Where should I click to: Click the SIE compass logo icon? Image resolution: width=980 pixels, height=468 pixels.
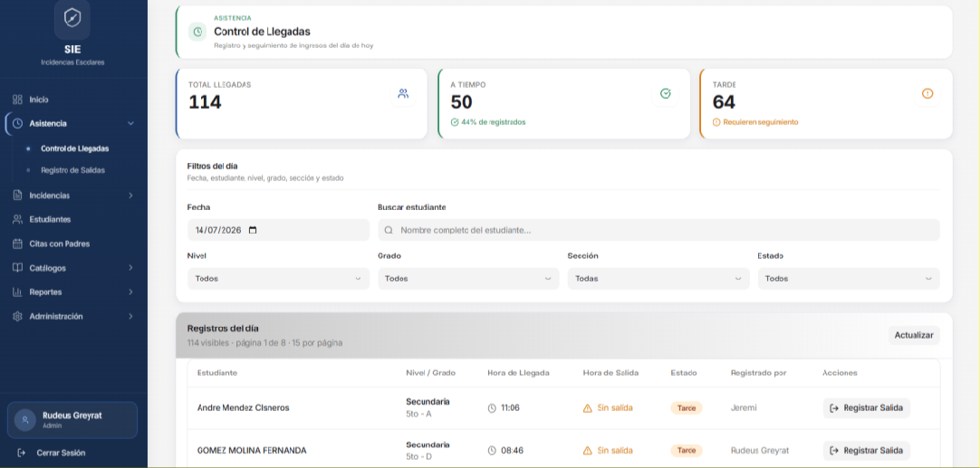pyautogui.click(x=72, y=19)
